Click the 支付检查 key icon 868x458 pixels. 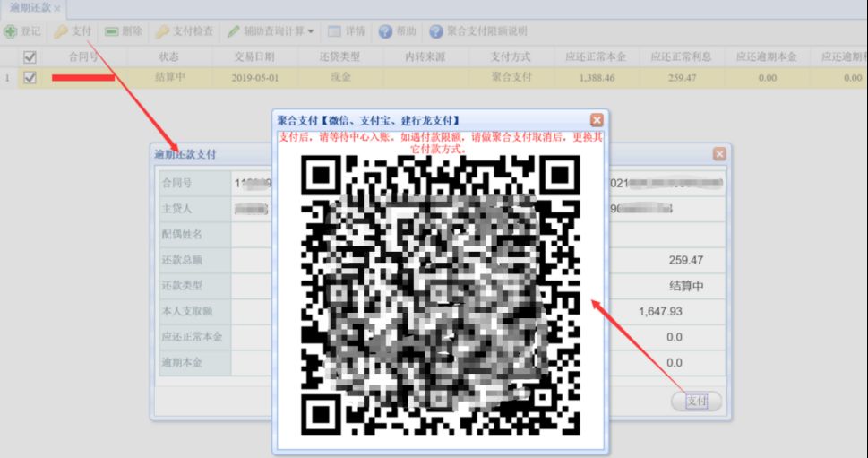click(x=162, y=31)
